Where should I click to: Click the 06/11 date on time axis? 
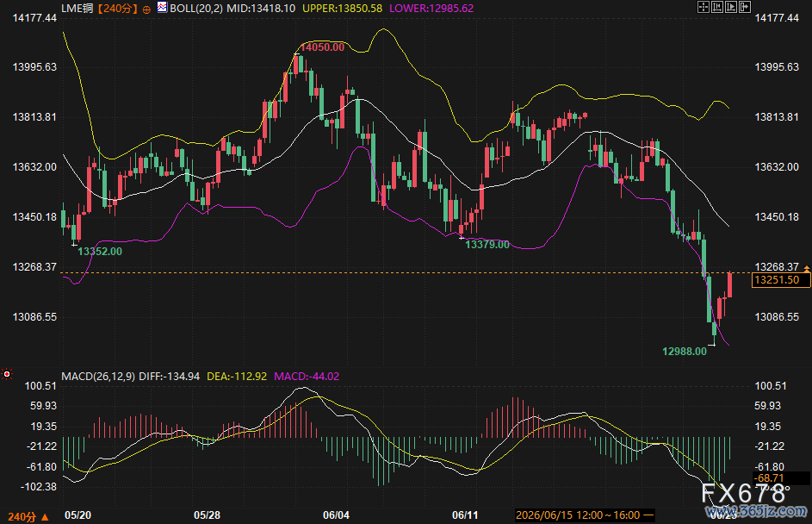(x=465, y=515)
